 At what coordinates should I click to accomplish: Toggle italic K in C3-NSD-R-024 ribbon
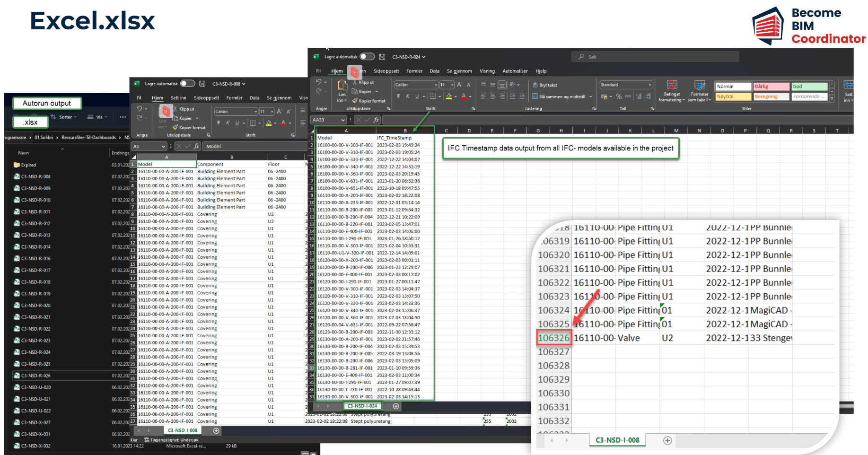tap(408, 96)
